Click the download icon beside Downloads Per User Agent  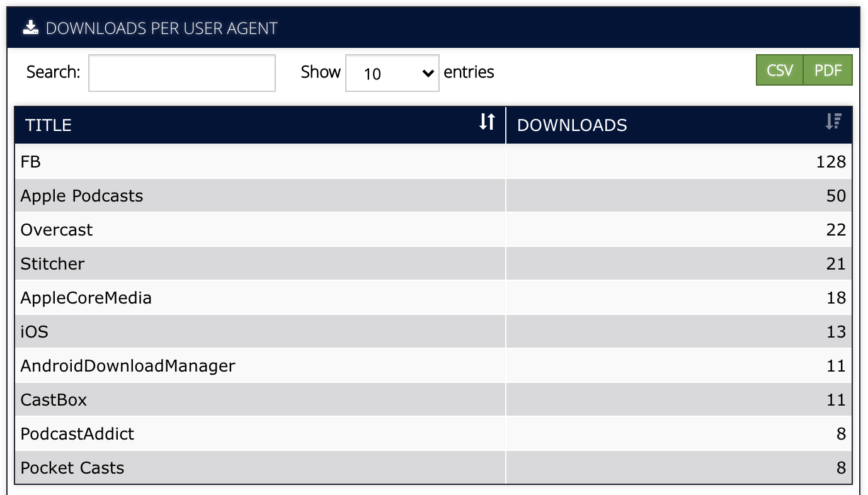31,28
